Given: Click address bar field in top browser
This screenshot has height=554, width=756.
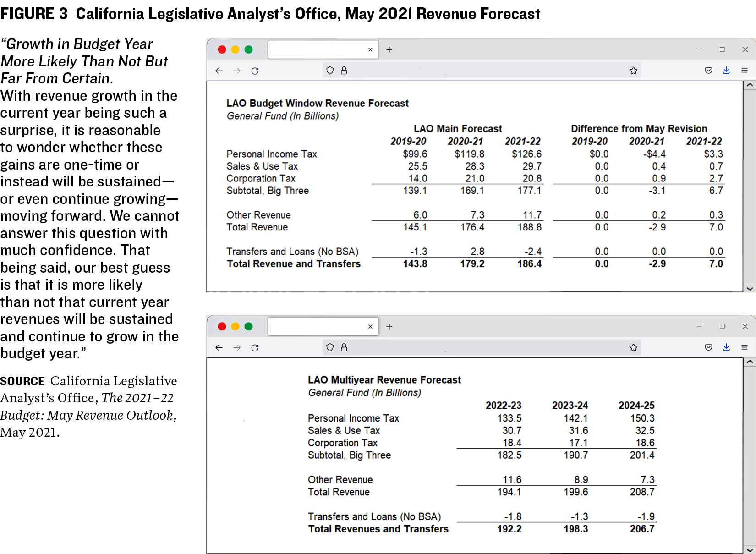Looking at the screenshot, I should coord(481,71).
